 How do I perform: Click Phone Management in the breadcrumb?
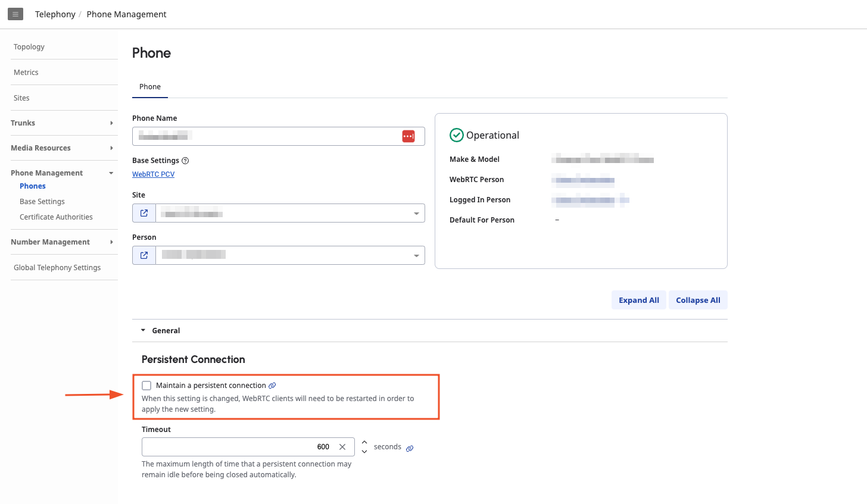[127, 14]
